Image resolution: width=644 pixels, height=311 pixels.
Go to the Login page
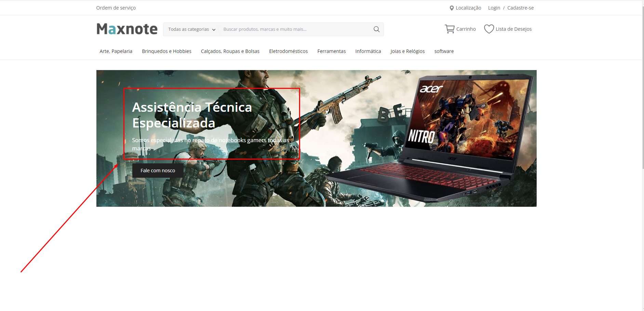click(x=494, y=8)
